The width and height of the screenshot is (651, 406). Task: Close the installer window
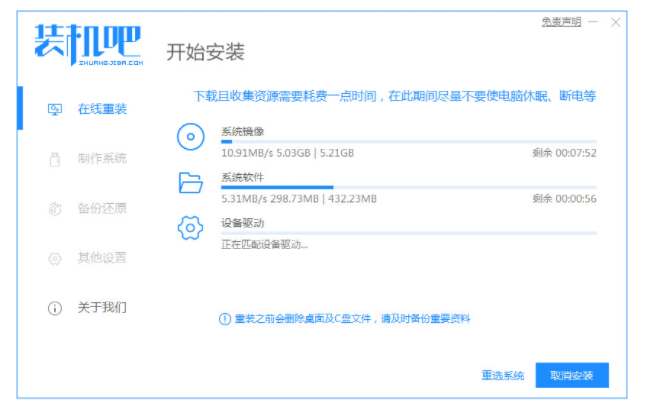click(615, 22)
